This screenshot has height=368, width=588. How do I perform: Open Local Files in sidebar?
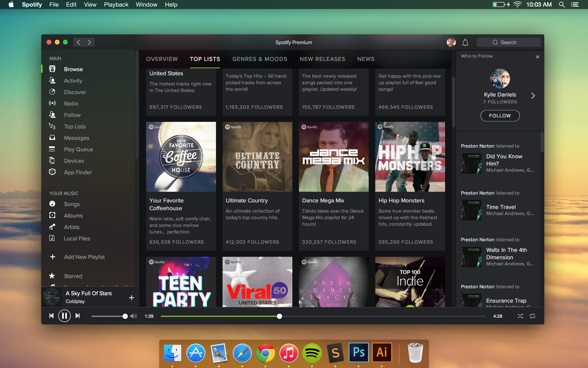(77, 238)
